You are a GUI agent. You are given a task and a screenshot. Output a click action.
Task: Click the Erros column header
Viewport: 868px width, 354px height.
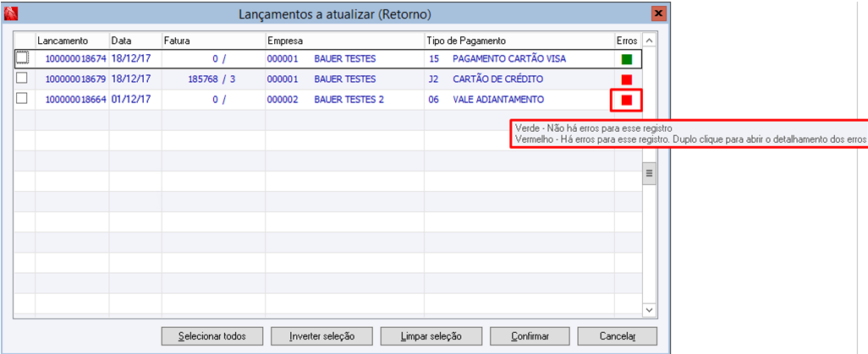[628, 41]
